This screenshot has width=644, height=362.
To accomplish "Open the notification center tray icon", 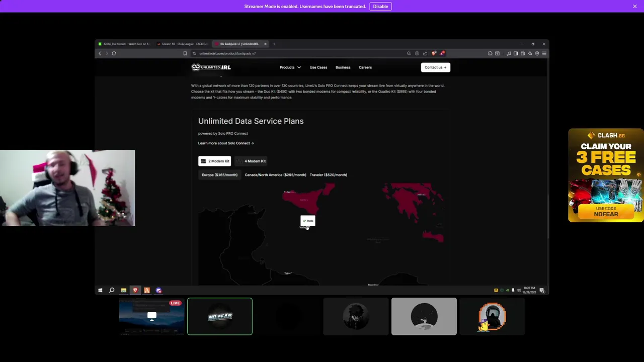I will click(x=542, y=290).
